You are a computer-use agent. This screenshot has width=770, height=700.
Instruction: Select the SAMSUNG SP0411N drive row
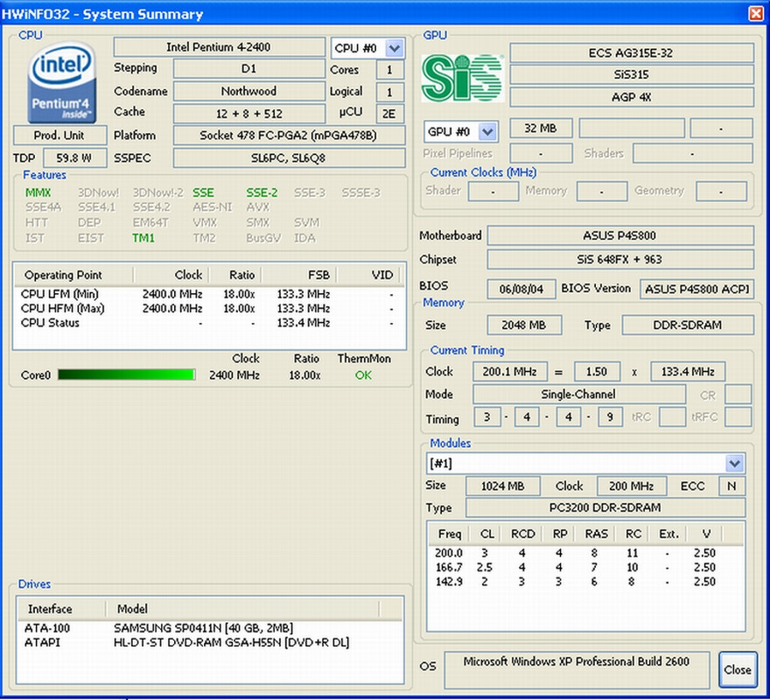coord(209,627)
